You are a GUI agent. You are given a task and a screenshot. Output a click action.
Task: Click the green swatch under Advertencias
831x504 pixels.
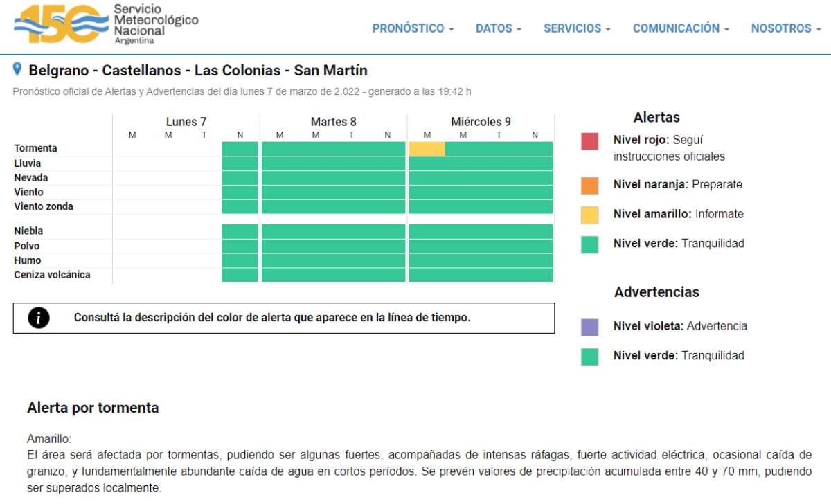[x=589, y=357]
